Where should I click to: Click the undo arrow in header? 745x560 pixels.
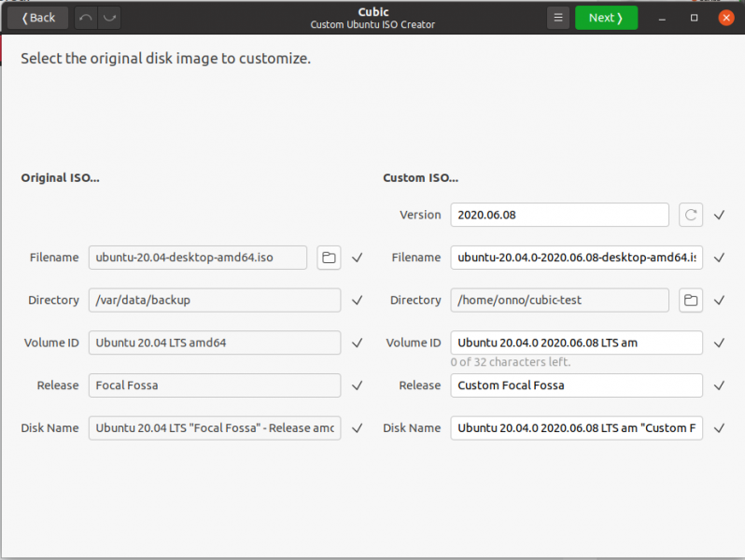pos(85,18)
